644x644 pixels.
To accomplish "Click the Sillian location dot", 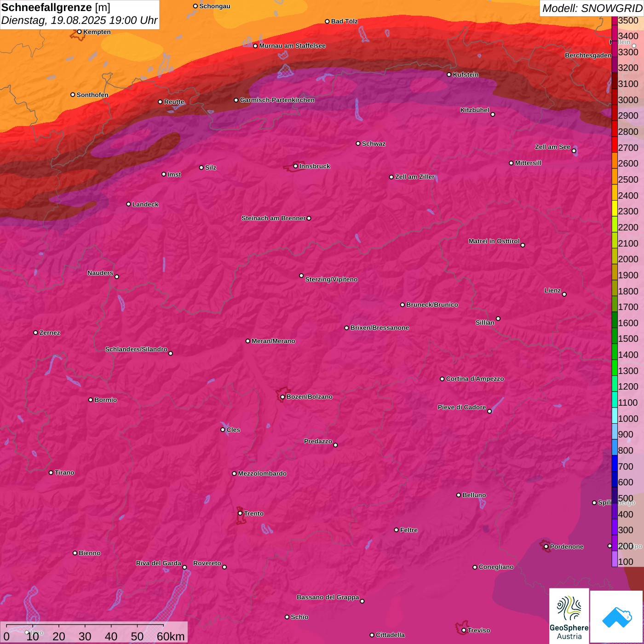I will click(x=498, y=318).
